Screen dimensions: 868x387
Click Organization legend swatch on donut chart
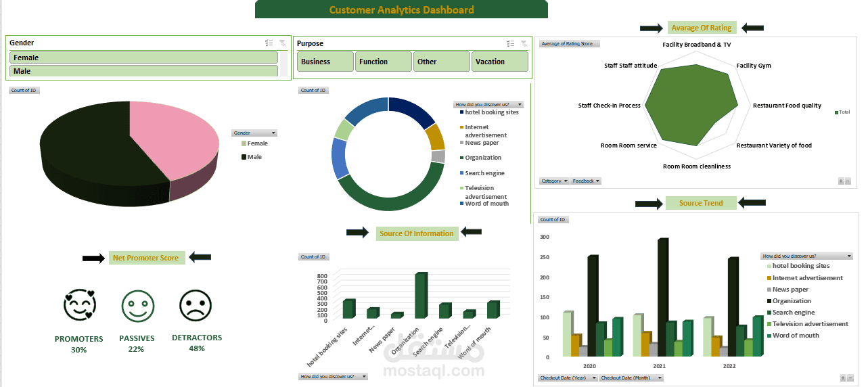click(x=461, y=158)
